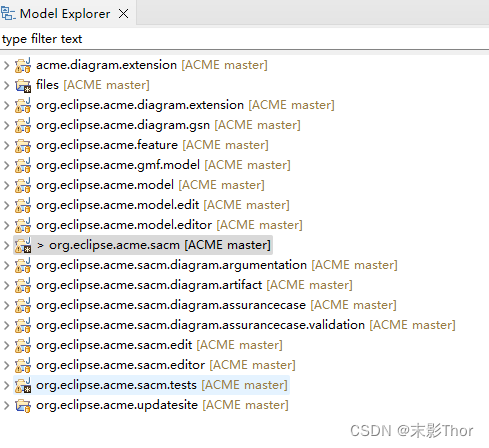
Task: Expand org.eclipse.acme.gmf.model tree node
Action: coord(6,165)
